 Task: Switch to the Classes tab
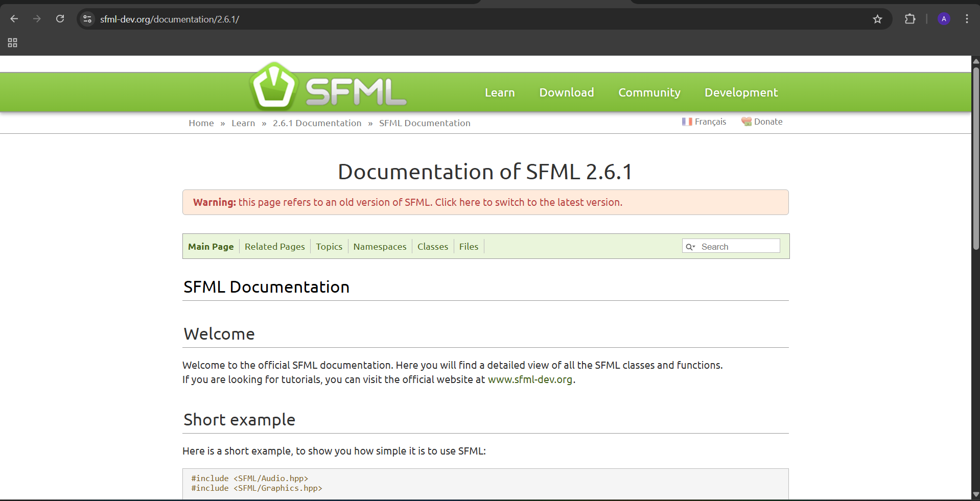pyautogui.click(x=432, y=246)
